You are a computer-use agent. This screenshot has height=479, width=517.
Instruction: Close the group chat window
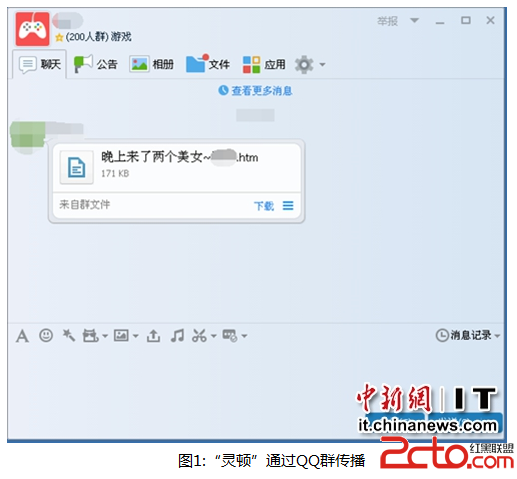(490, 20)
